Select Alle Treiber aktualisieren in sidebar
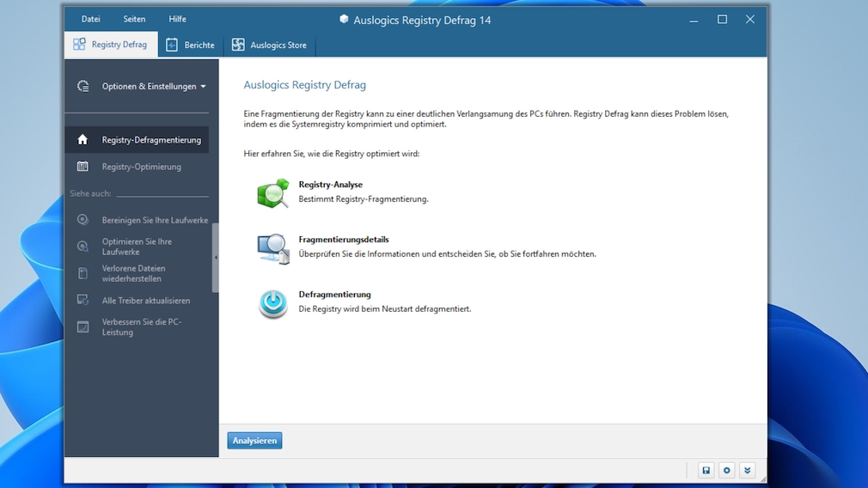868x488 pixels. [145, 301]
